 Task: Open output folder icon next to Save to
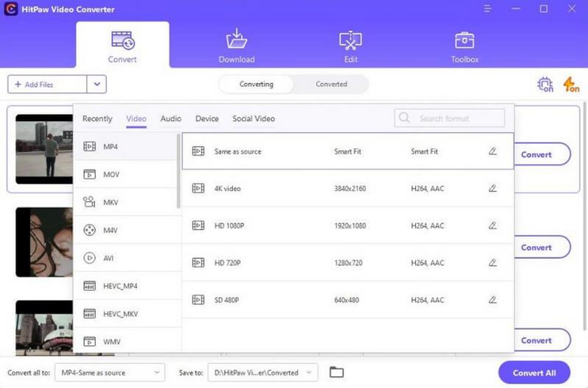click(x=337, y=373)
